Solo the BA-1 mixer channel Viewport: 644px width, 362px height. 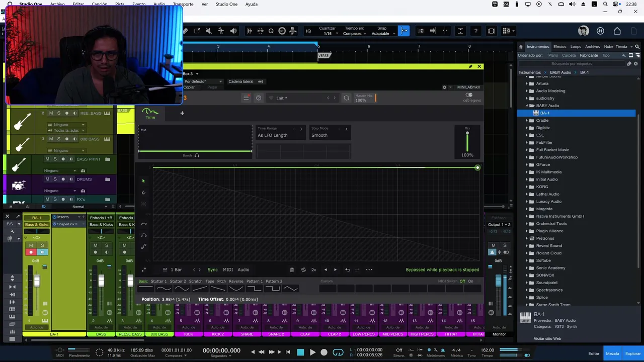(x=42, y=245)
